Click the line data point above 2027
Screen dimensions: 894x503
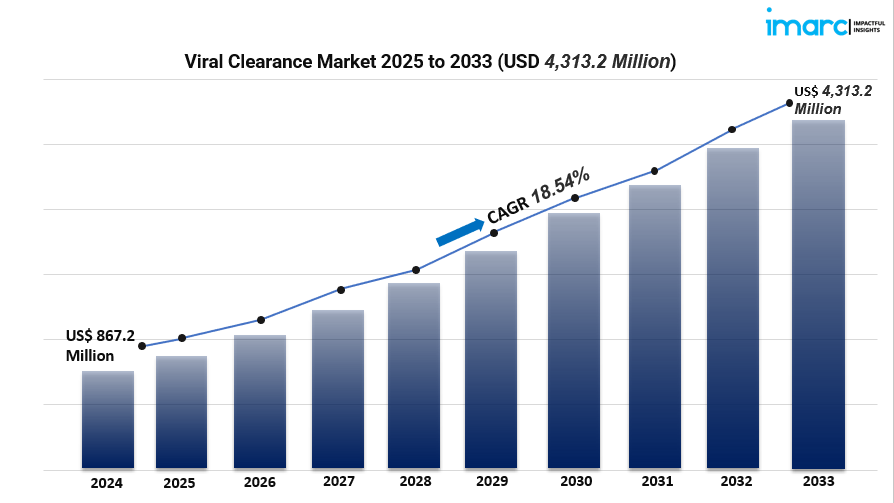tap(341, 290)
